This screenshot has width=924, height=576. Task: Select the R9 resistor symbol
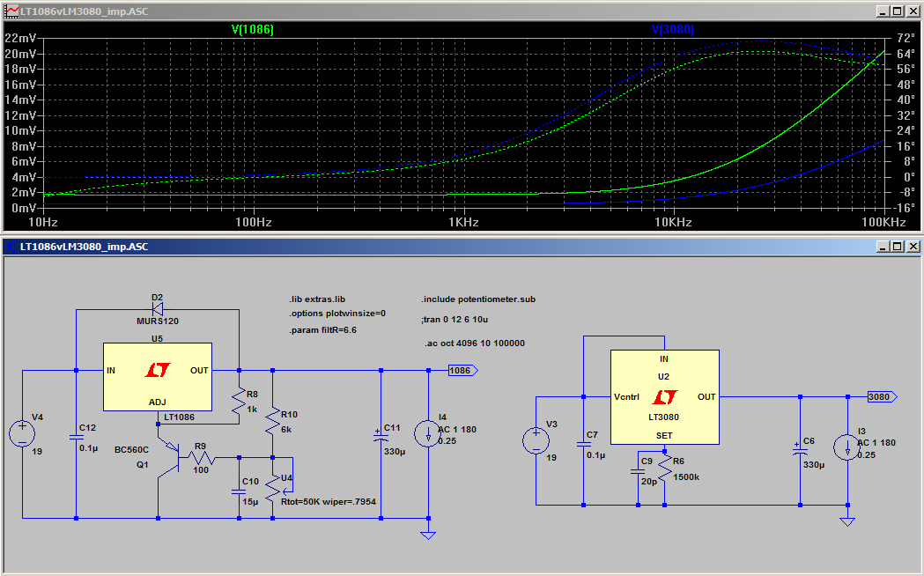[202, 457]
